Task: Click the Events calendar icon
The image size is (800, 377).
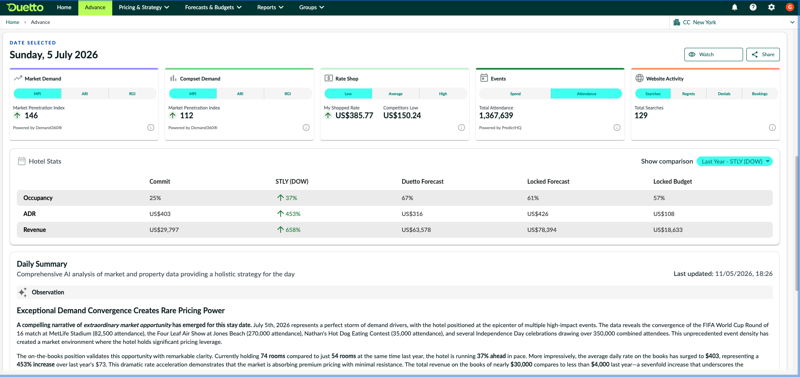Action: coord(484,79)
